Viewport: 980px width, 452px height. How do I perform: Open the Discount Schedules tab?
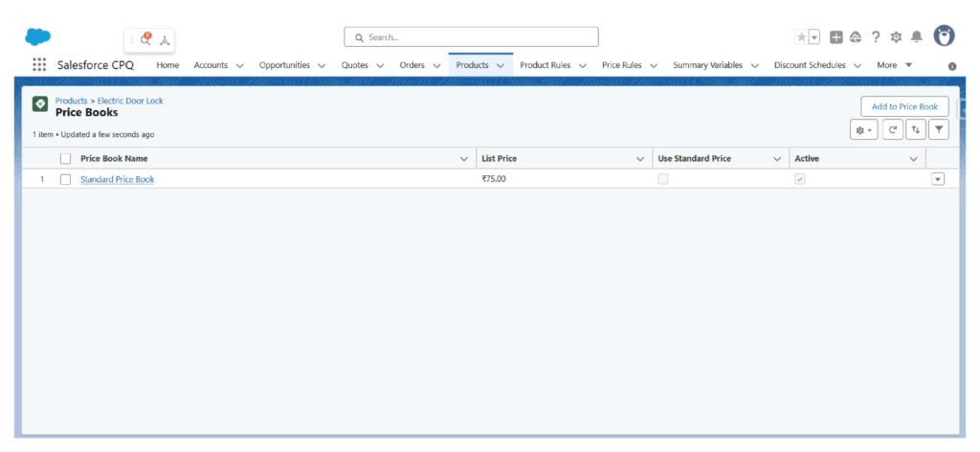pyautogui.click(x=810, y=65)
